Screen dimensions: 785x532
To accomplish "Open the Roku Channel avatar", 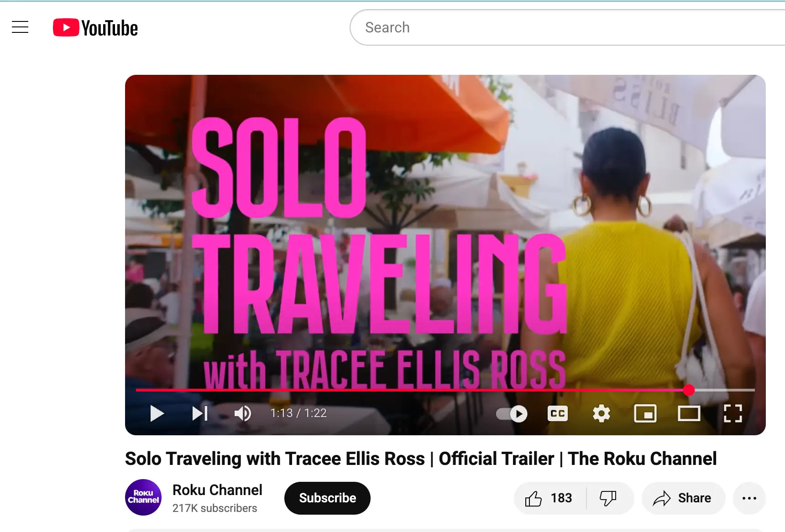I will [143, 497].
